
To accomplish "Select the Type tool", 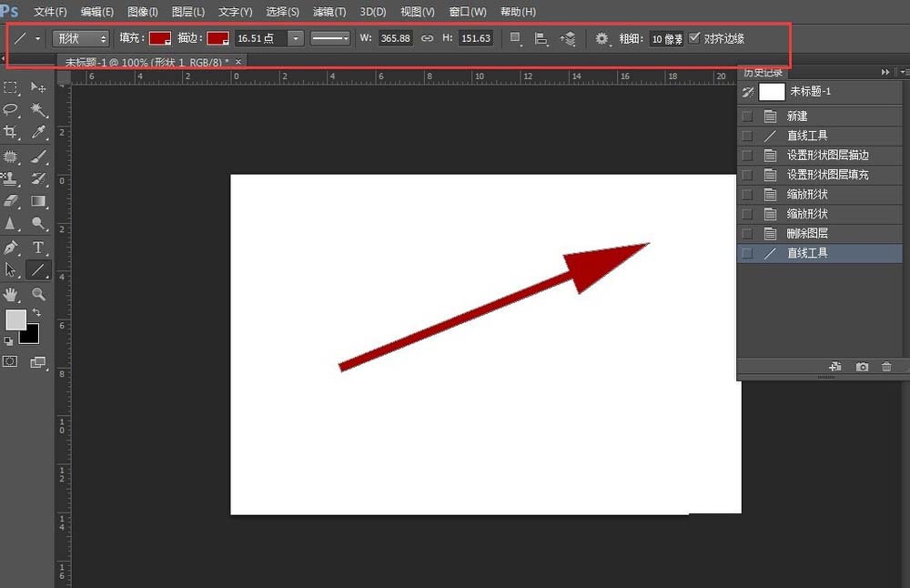I will click(37, 247).
